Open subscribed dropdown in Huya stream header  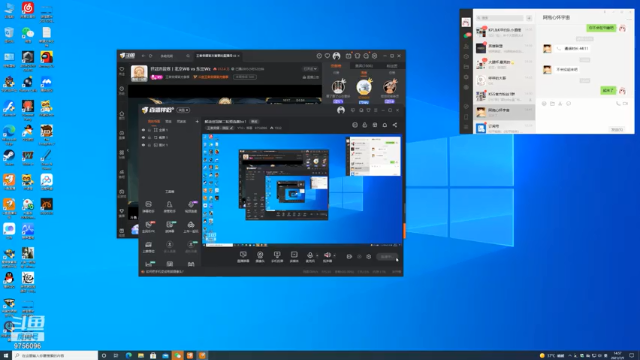310,69
